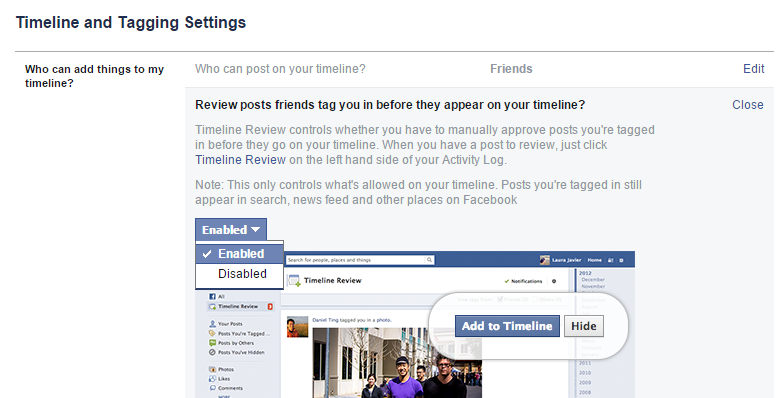Click the Hide button in the preview
The width and height of the screenshot is (783, 398).
(584, 326)
